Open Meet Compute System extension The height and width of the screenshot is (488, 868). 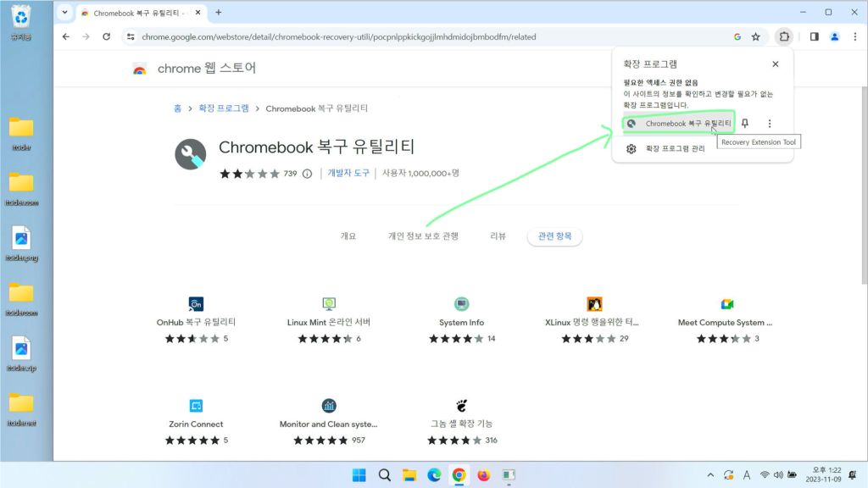[726, 320]
